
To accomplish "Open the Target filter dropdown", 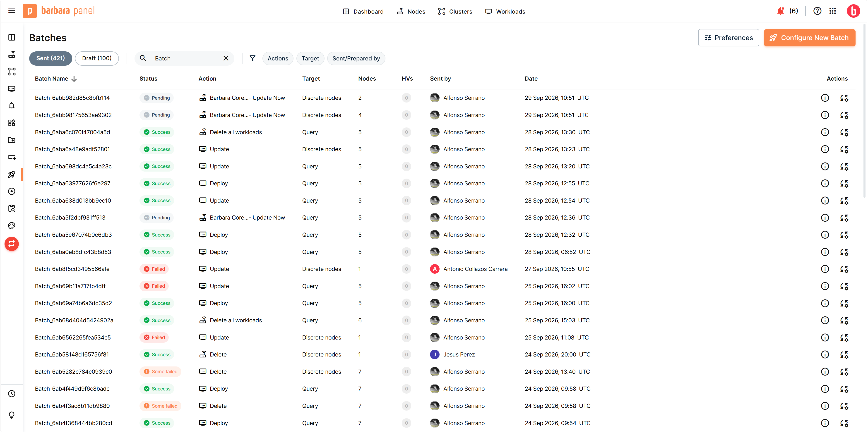I will point(310,58).
